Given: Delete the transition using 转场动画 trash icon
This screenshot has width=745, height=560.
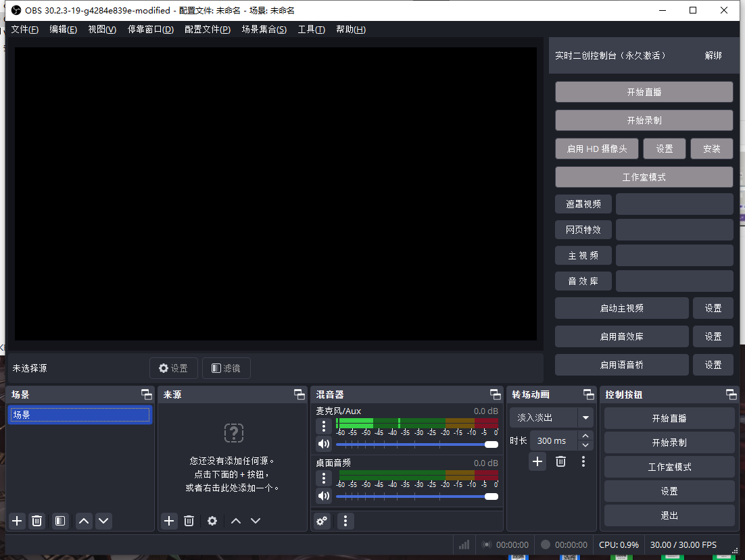Looking at the screenshot, I should [x=560, y=461].
